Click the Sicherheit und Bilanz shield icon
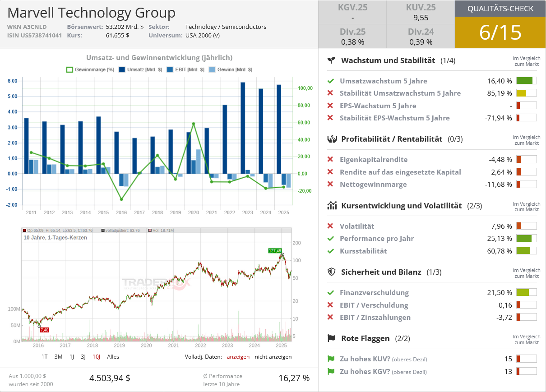Screen dimensions: 546x392 click(x=332, y=272)
